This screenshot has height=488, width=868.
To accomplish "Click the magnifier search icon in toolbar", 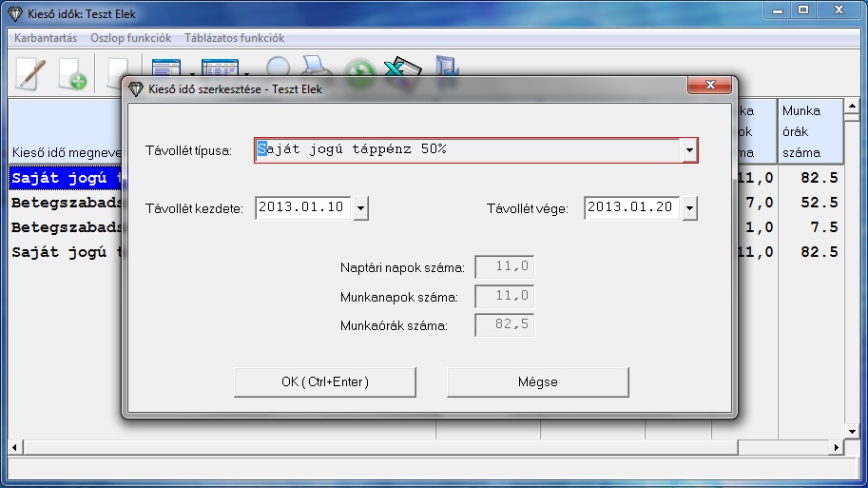I will (279, 67).
